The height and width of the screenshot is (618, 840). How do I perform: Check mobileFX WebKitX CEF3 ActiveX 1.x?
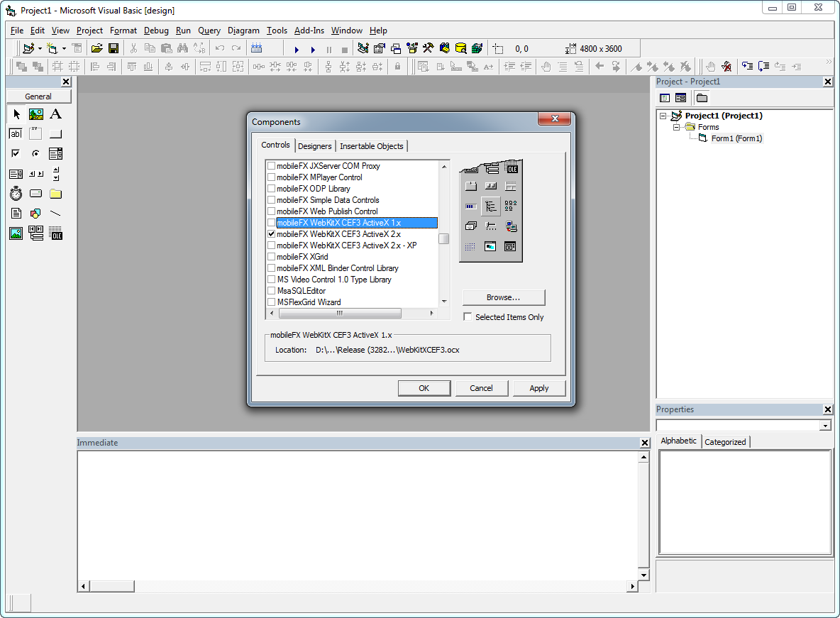pos(271,223)
